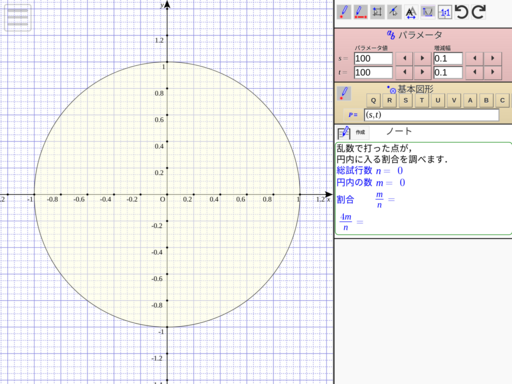Edit the t step-width field 0.1
The width and height of the screenshot is (512, 384).
(448, 72)
